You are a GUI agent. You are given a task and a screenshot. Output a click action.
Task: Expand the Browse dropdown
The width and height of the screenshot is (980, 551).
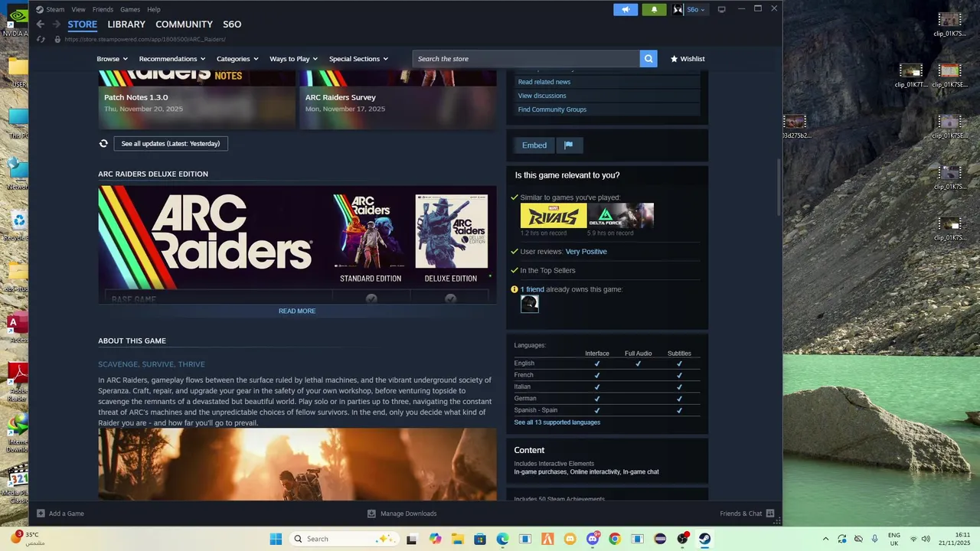[x=113, y=59]
